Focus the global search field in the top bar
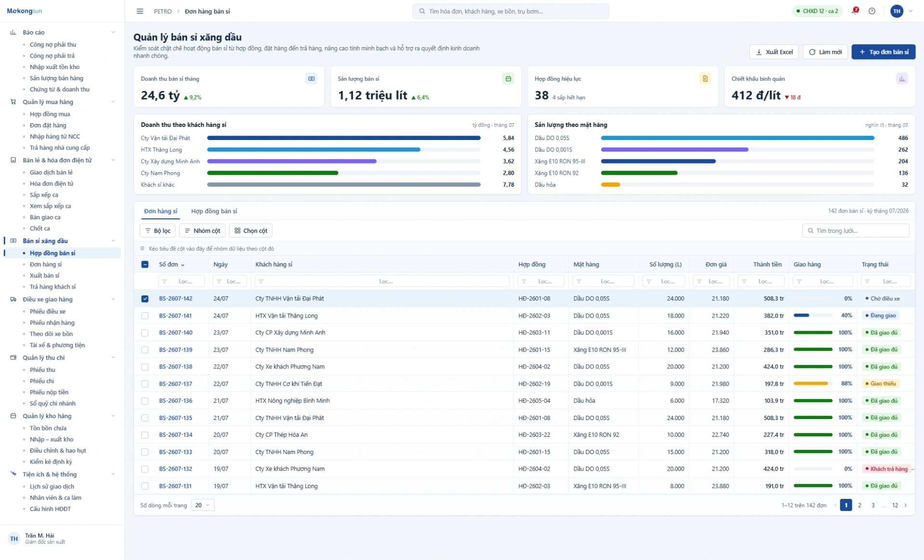Image resolution: width=924 pixels, height=560 pixels. click(x=511, y=11)
